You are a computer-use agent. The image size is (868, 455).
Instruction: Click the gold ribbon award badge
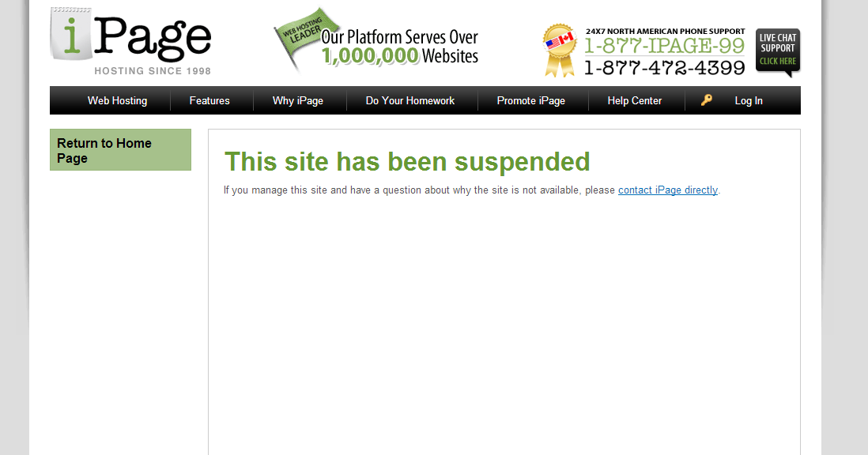560,51
